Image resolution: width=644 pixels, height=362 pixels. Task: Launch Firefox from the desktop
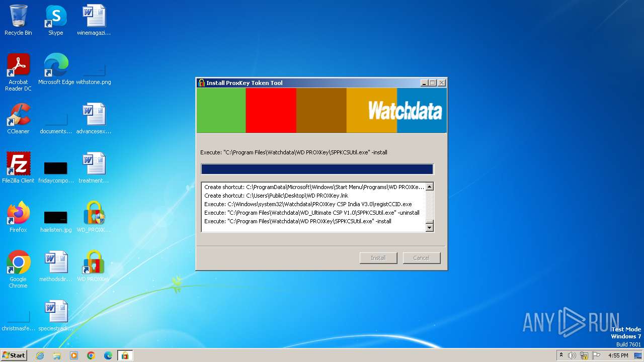coord(18,217)
